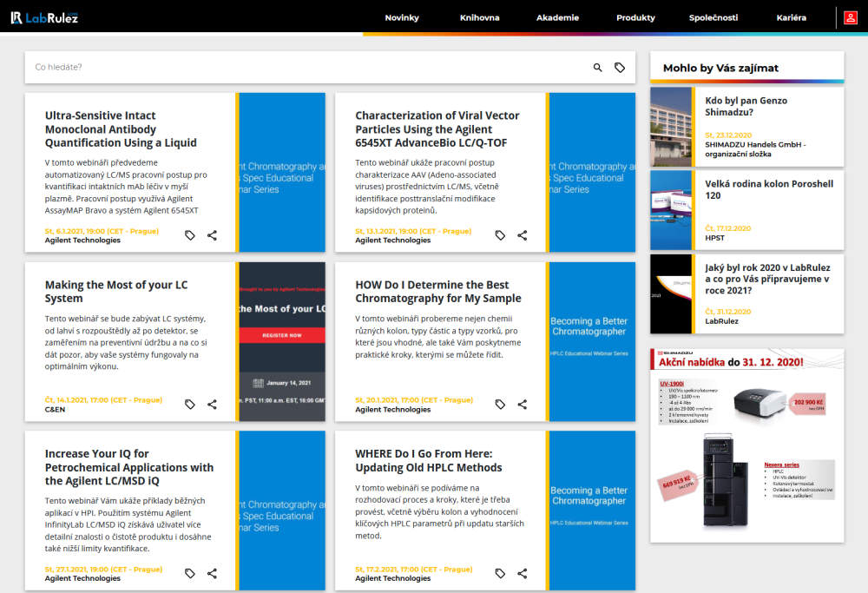Open the Shimadzu 'Akční nabídka' ad banner
The width and height of the screenshot is (868, 593).
(747, 445)
